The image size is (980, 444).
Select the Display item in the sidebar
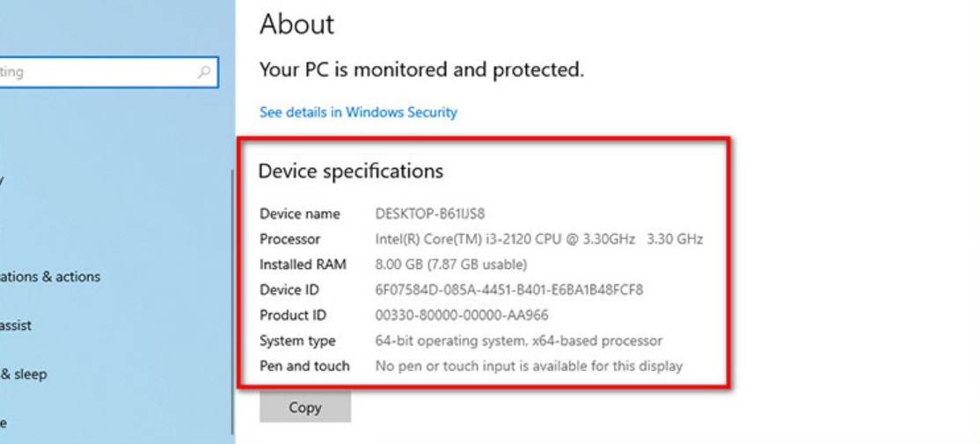(x=3, y=180)
